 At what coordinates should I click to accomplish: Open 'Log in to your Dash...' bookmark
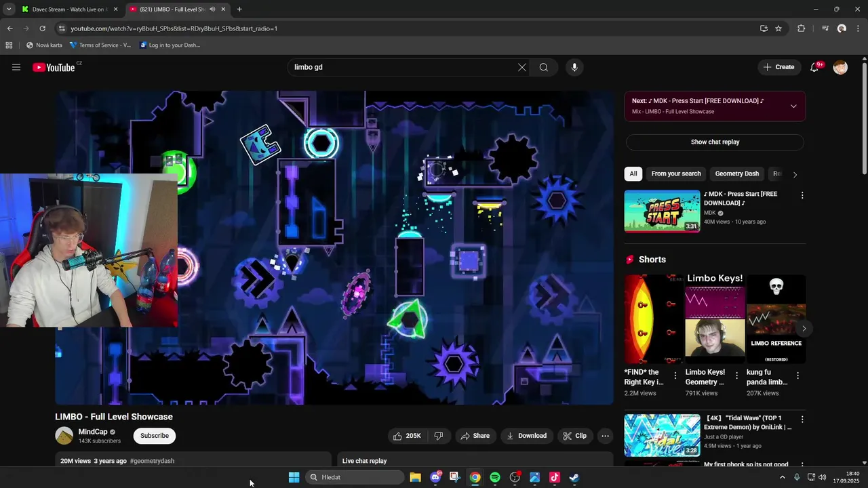tap(170, 45)
